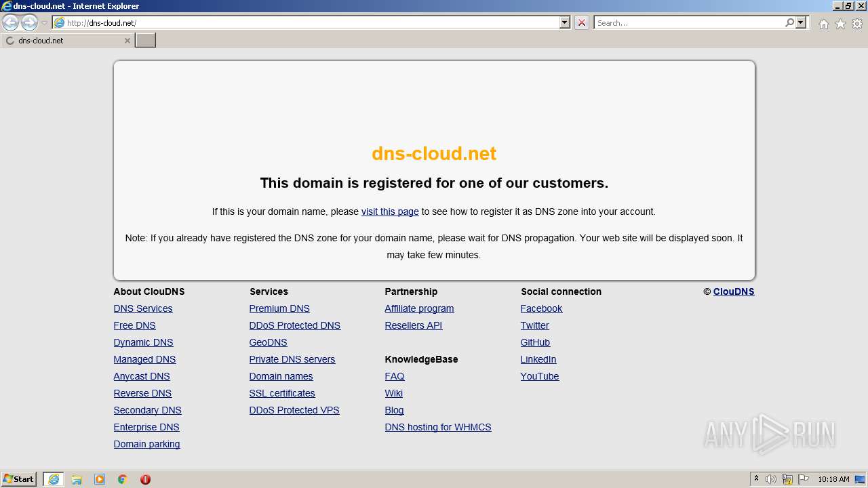The height and width of the screenshot is (488, 868).
Task: Open the network tray icon
Action: [x=787, y=479]
